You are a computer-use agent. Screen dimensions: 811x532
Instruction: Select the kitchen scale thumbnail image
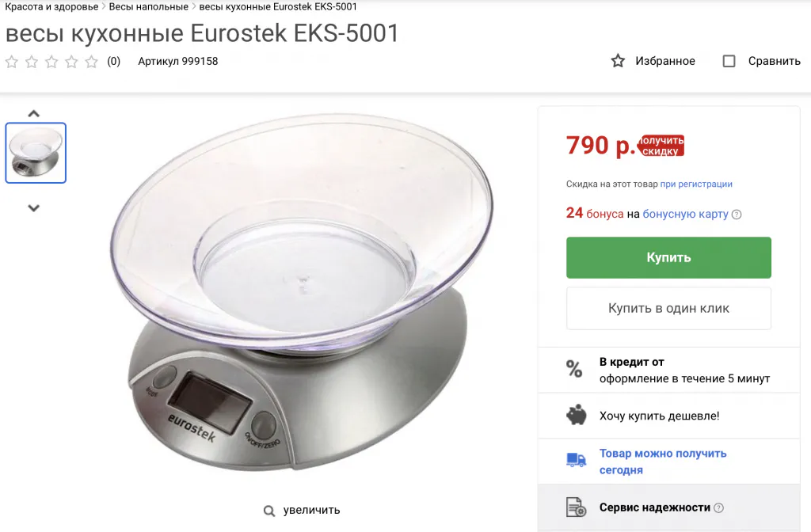36,153
